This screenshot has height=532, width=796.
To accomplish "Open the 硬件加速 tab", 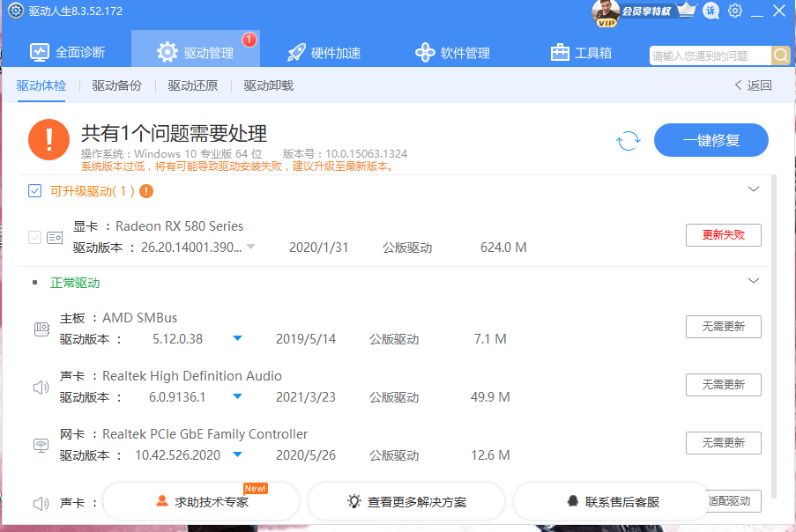I will pyautogui.click(x=324, y=52).
